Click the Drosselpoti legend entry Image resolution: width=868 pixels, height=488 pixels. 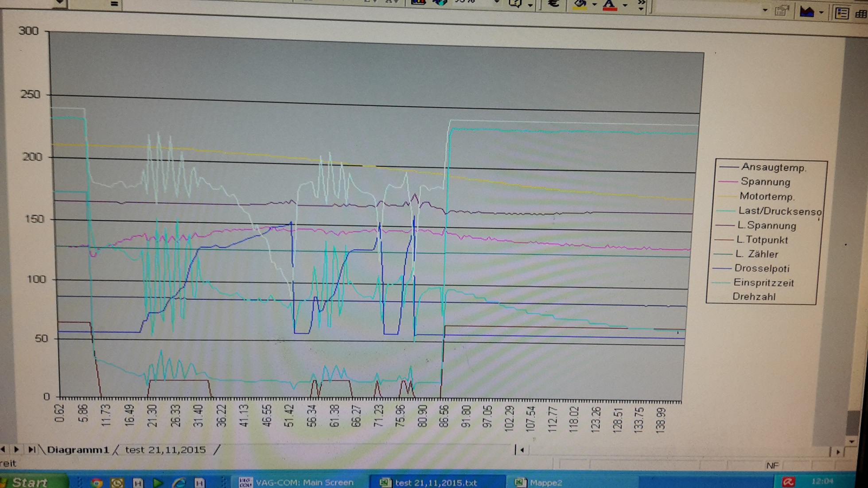coord(761,268)
